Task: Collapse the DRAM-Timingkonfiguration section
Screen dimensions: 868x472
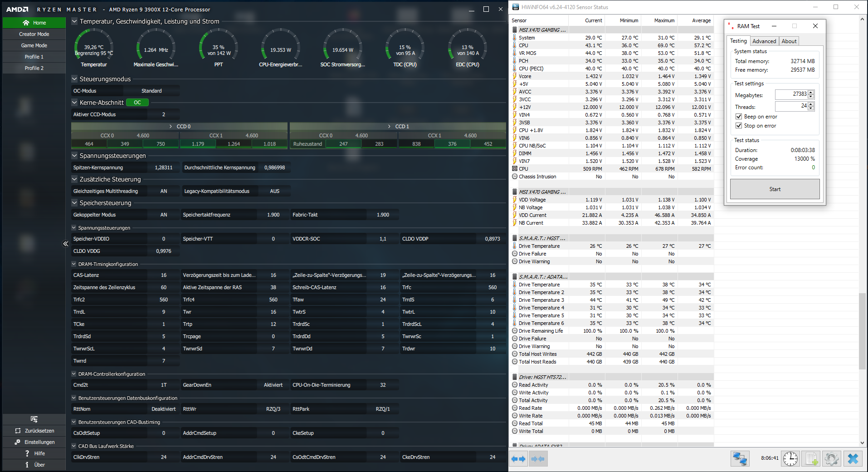Action: pyautogui.click(x=74, y=264)
